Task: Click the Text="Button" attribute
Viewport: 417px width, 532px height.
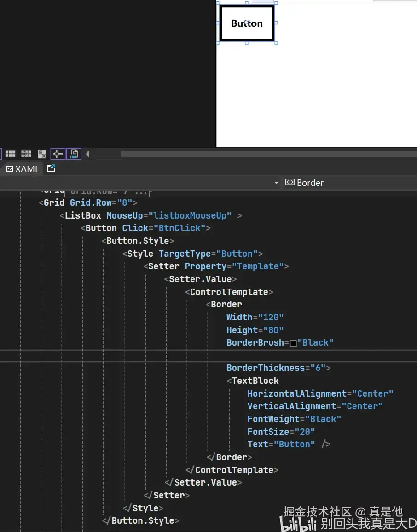Action: click(281, 445)
